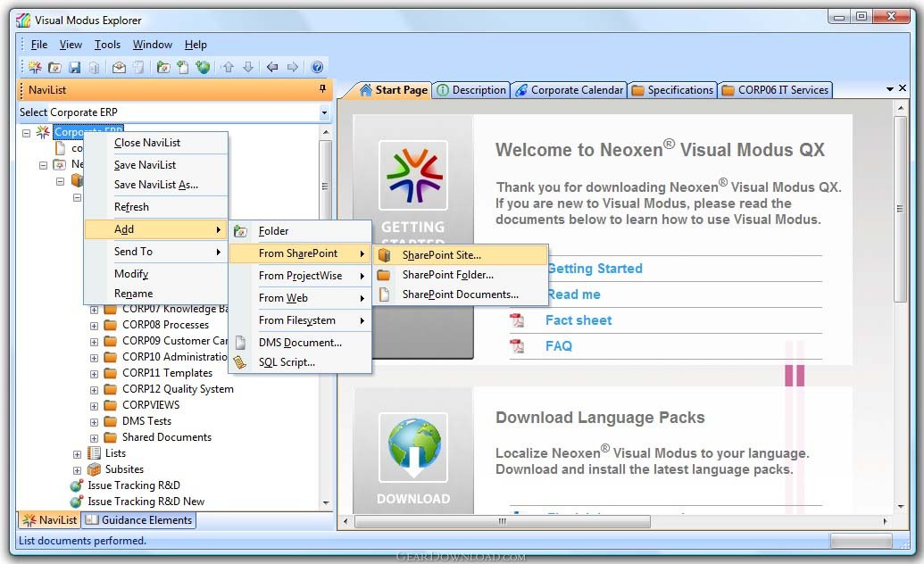Choose Rename from context menu
This screenshot has width=924, height=564.
pos(156,294)
